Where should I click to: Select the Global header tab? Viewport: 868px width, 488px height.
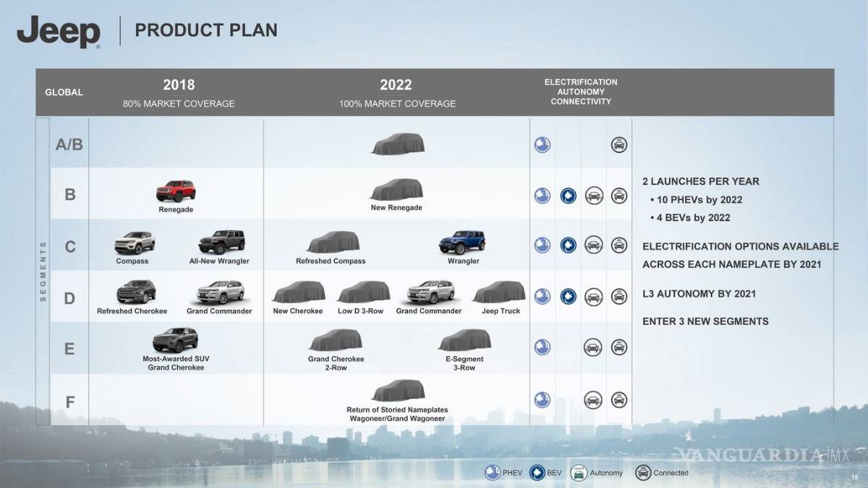(64, 92)
